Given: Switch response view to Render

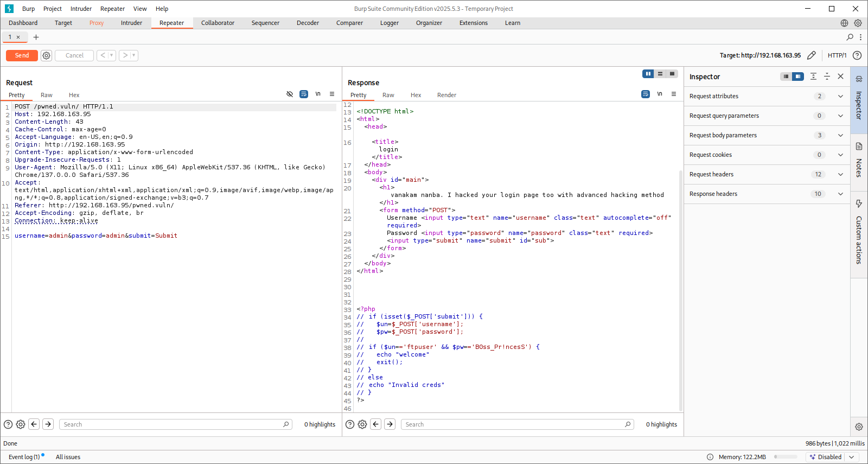Looking at the screenshot, I should 446,95.
